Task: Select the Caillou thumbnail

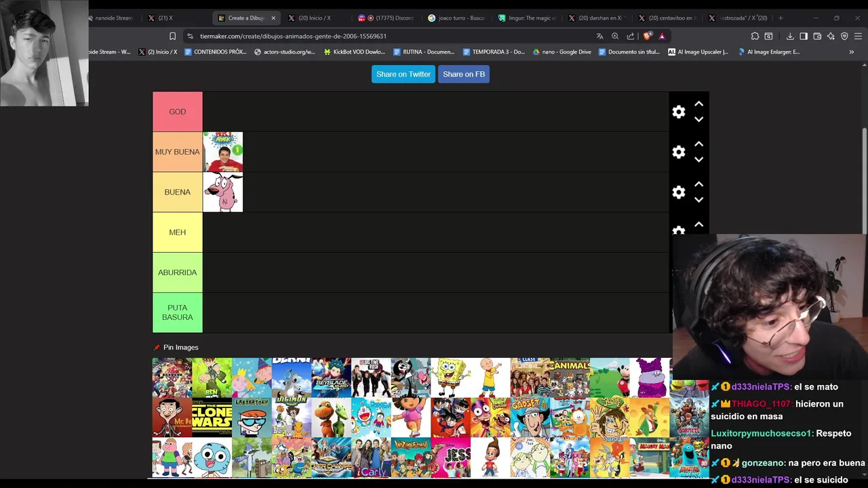Action: coord(491,378)
